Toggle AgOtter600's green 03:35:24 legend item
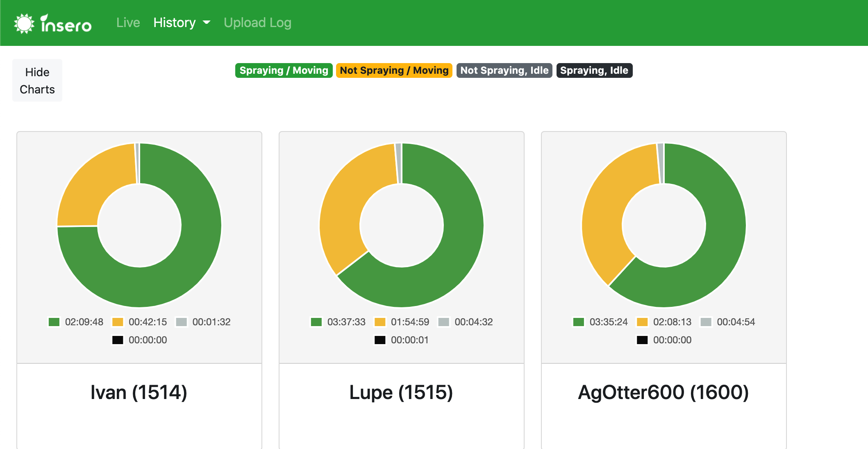The image size is (868, 449). (x=600, y=322)
